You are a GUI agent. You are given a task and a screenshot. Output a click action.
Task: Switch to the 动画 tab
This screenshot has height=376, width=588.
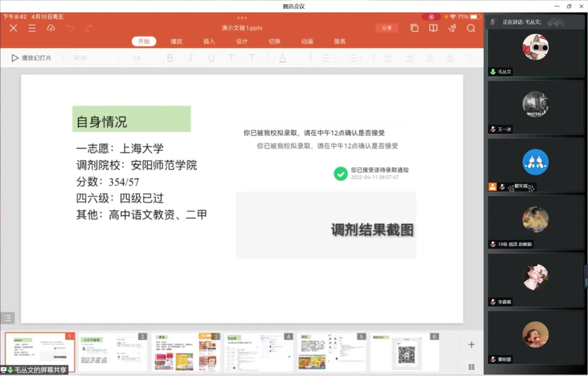(307, 41)
